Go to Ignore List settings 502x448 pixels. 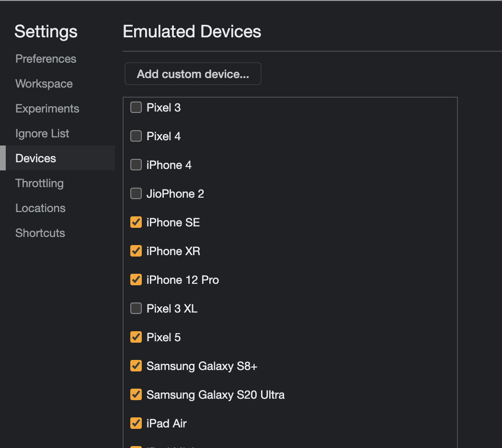pyautogui.click(x=42, y=134)
